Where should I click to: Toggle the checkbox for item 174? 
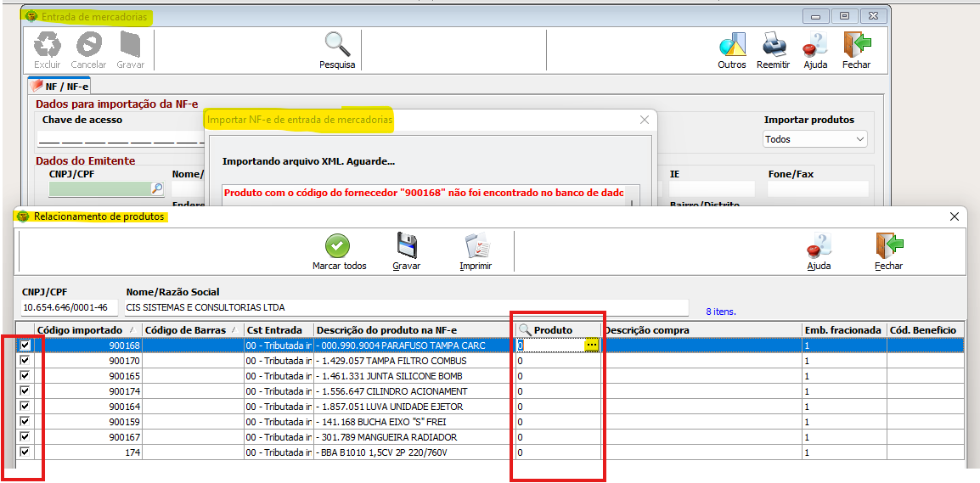pyautogui.click(x=25, y=452)
